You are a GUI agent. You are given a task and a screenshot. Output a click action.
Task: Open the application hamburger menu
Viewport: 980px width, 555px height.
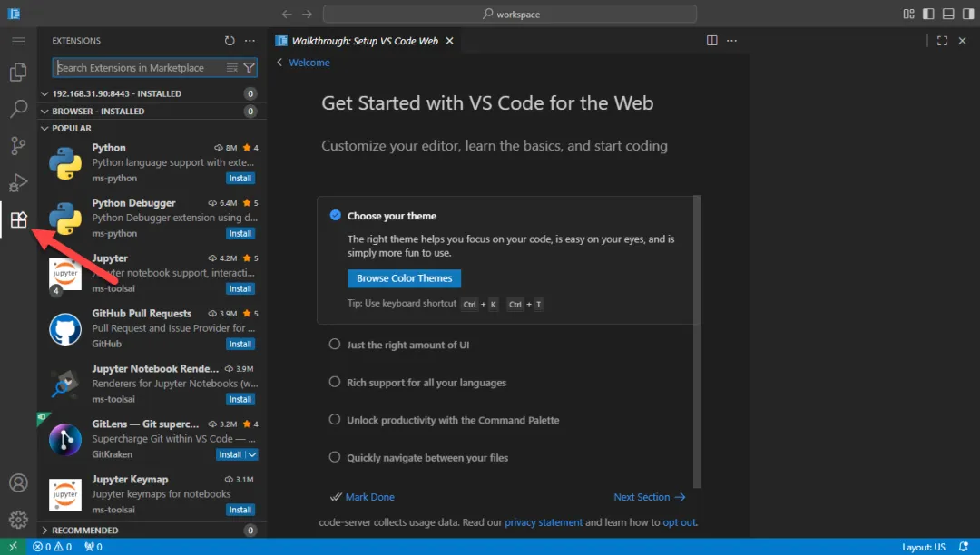click(x=18, y=41)
